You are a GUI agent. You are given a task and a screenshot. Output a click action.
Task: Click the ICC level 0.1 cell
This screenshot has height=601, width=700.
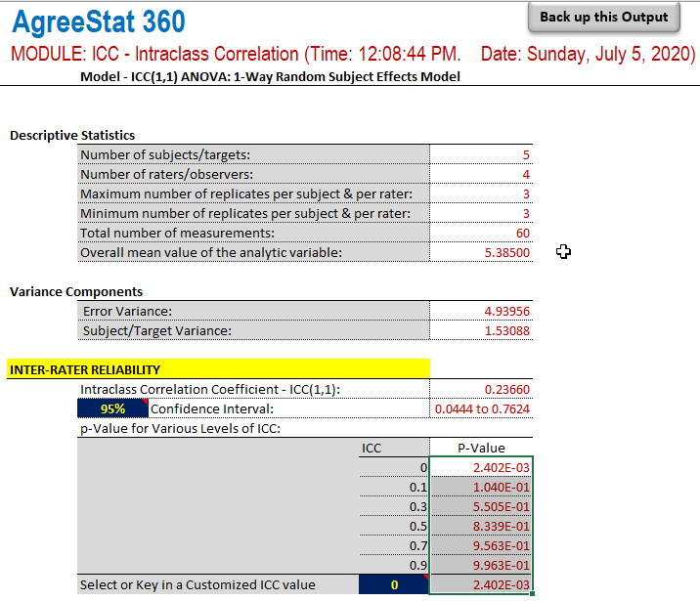394,487
